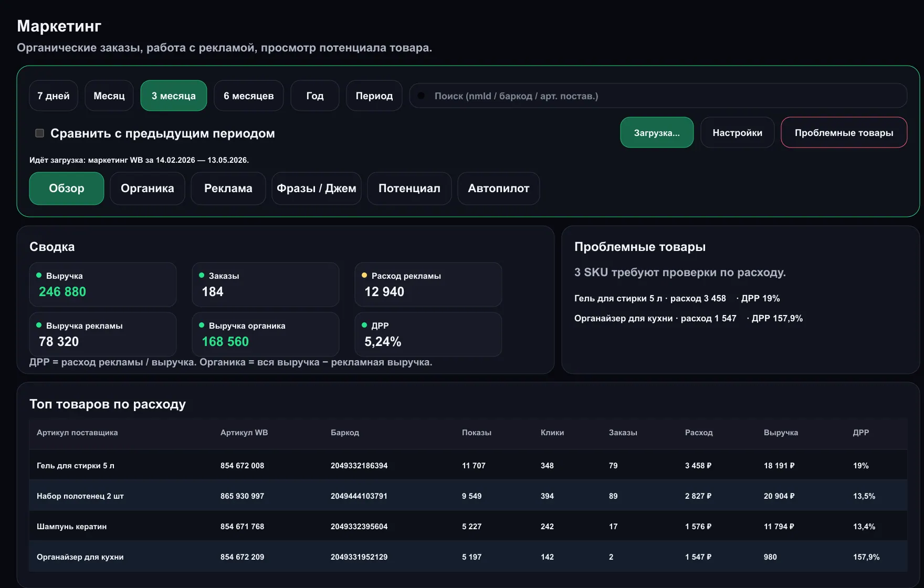924x588 pixels.
Task: Click ДРР value 157,9% in table
Action: [x=866, y=557]
